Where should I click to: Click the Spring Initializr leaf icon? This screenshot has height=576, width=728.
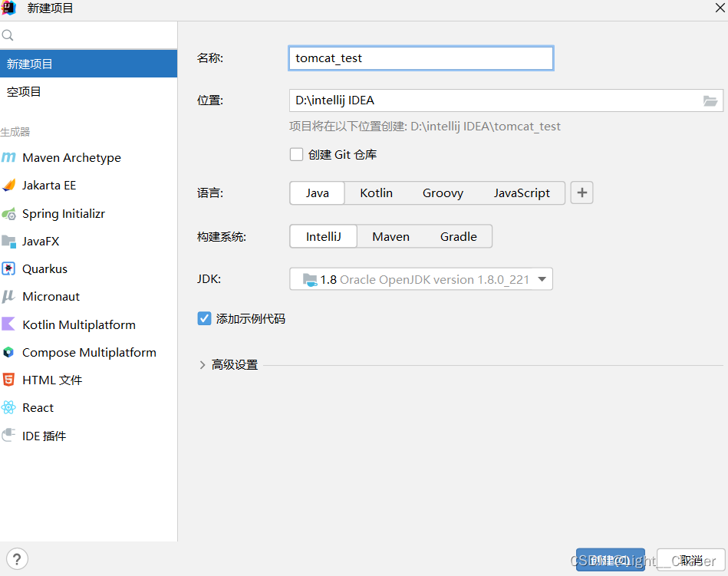click(8, 213)
